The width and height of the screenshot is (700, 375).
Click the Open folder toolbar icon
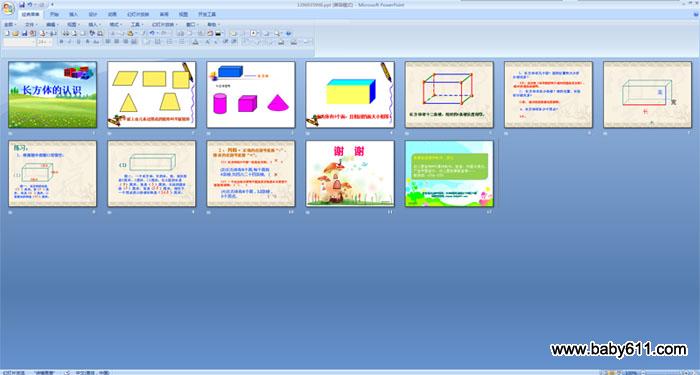coord(15,33)
